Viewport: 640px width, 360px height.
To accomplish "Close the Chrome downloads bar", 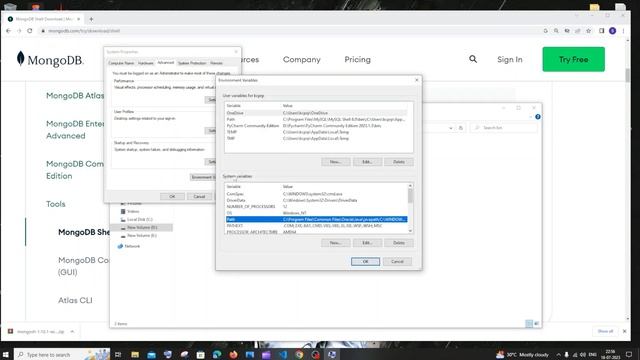I will click(624, 331).
